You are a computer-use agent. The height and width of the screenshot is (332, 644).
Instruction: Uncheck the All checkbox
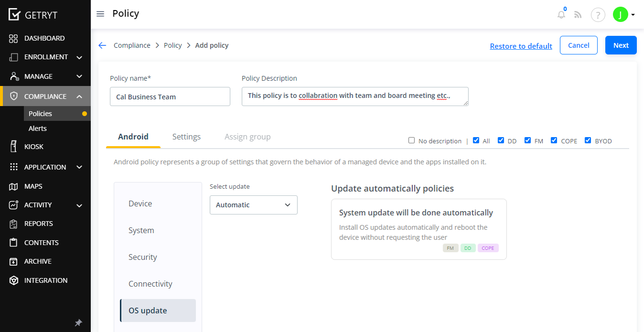pyautogui.click(x=476, y=140)
